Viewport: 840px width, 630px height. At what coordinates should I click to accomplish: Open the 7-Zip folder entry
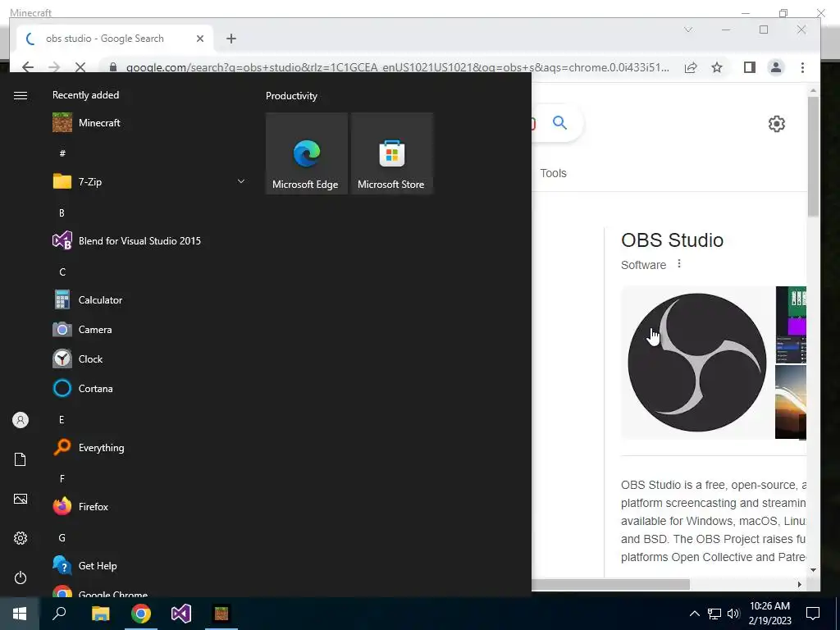(150, 181)
